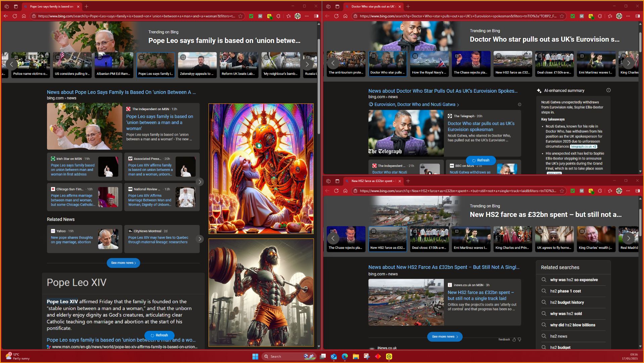Toggle the sidebar in the Doctor Who window
This screenshot has height=363, width=644.
637,16
